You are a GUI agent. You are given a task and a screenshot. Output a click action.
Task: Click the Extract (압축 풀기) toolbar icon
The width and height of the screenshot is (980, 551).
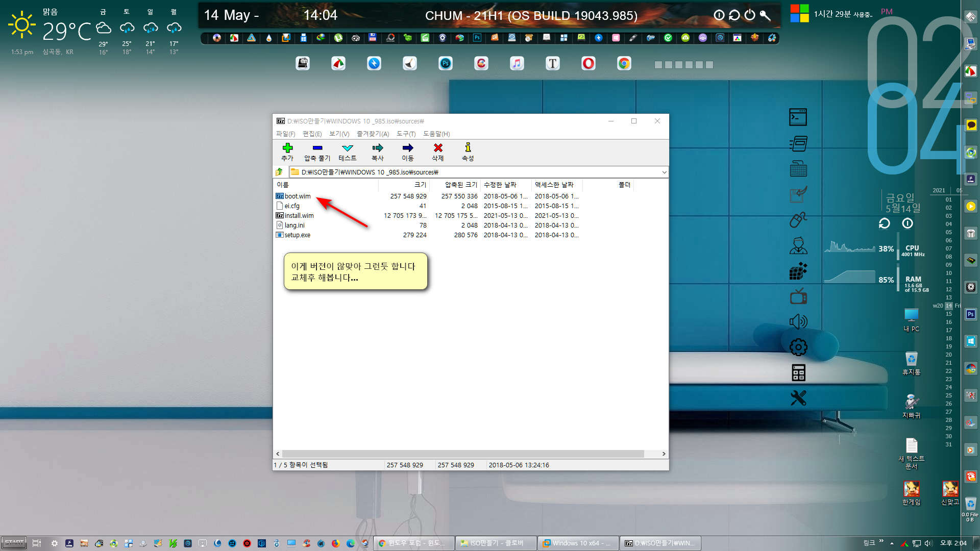click(317, 148)
